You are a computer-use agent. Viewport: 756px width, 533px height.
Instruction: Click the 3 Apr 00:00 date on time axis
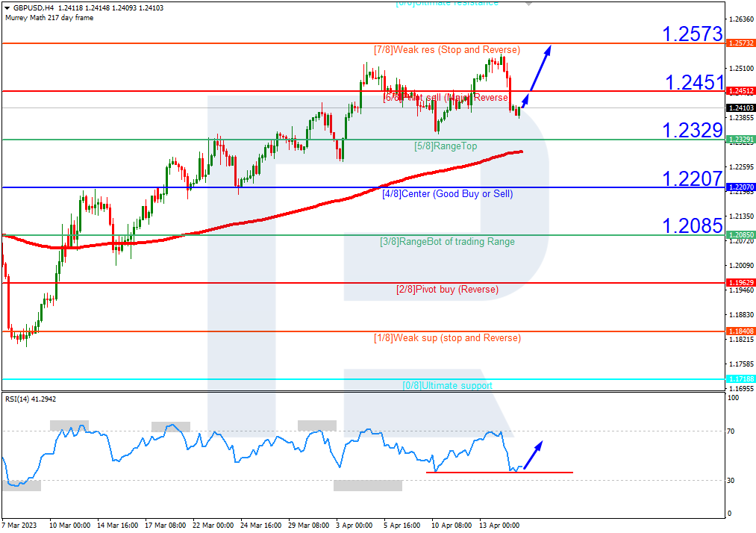[x=353, y=525]
